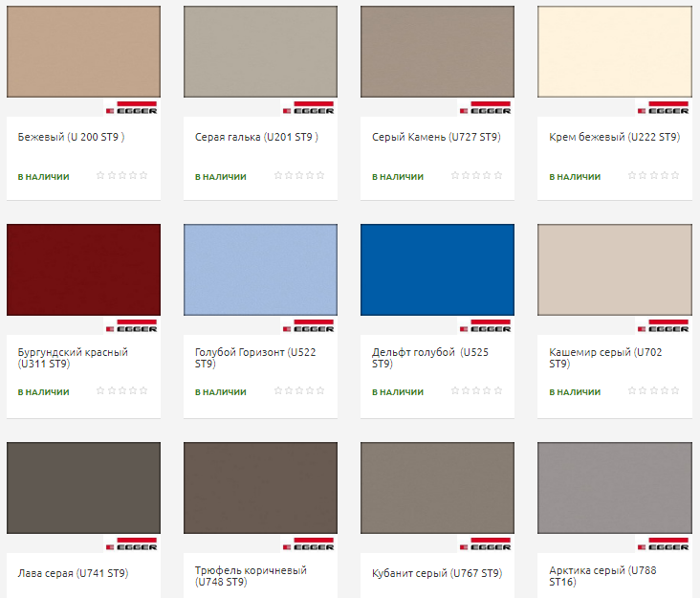Viewport: 700px width, 598px height.
Task: Give Голубой Горизонт a one-star rating
Action: click(278, 391)
